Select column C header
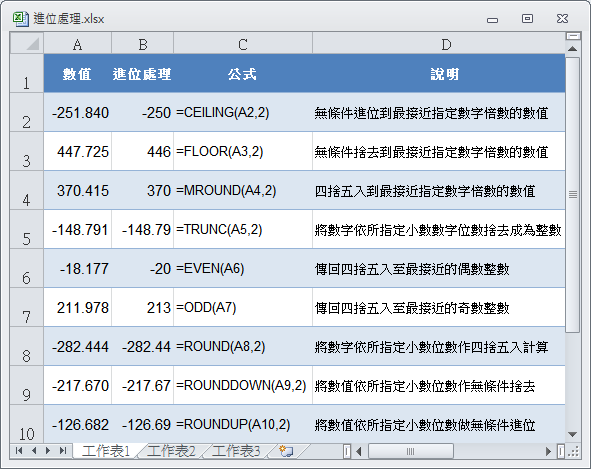The image size is (591, 469). point(243,43)
